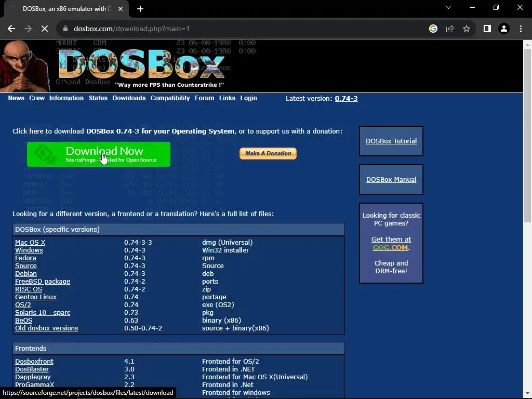Open the ProGammaX frontend link
The image size is (532, 399).
click(x=34, y=385)
